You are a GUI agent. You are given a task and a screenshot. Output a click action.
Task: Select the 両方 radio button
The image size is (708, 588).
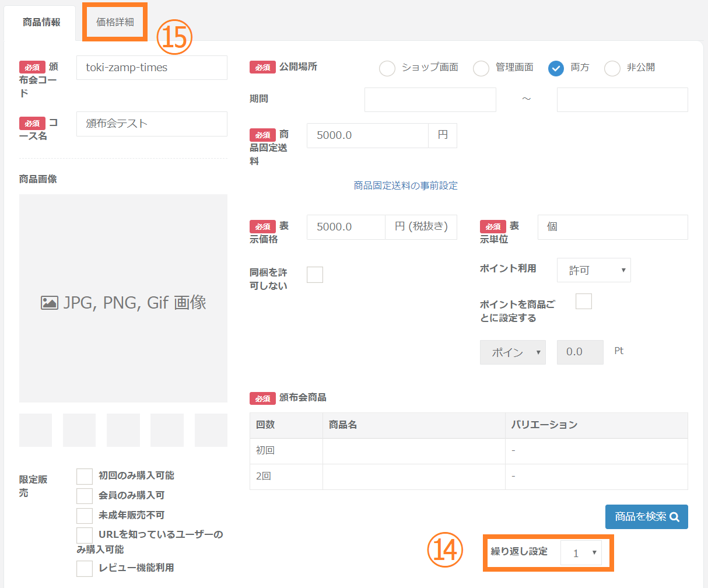[556, 68]
